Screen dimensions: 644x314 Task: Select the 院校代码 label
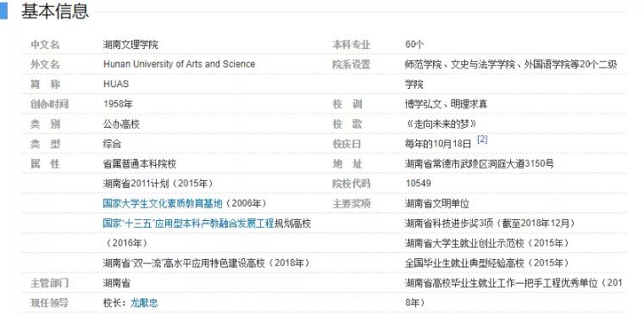coord(351,184)
